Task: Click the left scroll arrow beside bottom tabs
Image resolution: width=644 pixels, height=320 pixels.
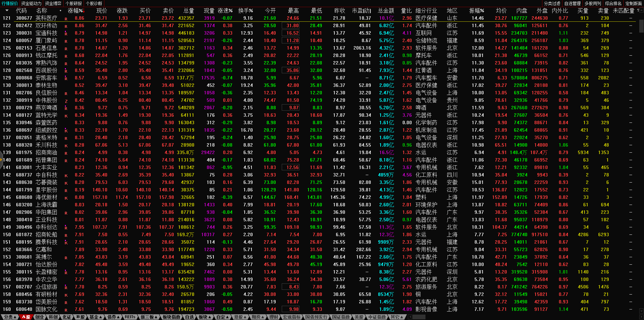Action: [410, 317]
